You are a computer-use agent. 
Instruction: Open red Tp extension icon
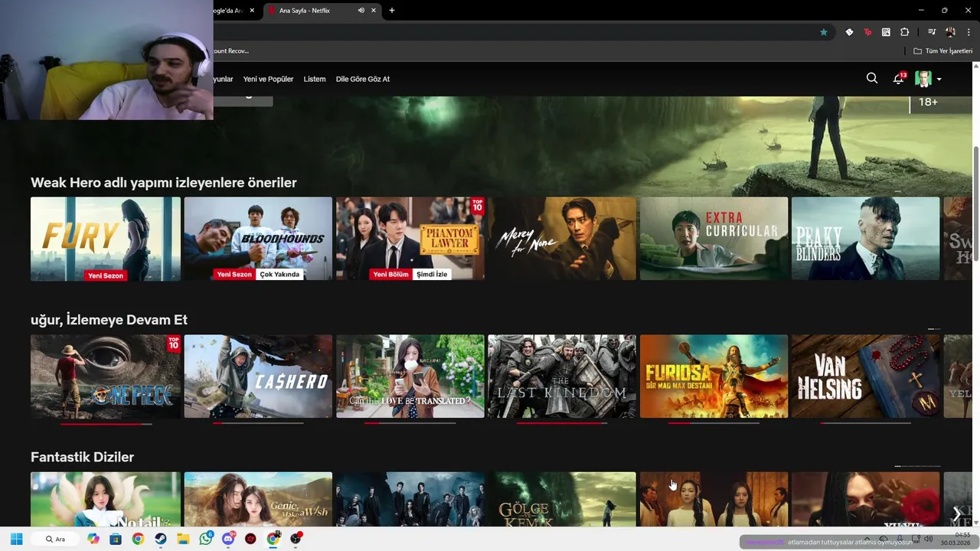867,32
